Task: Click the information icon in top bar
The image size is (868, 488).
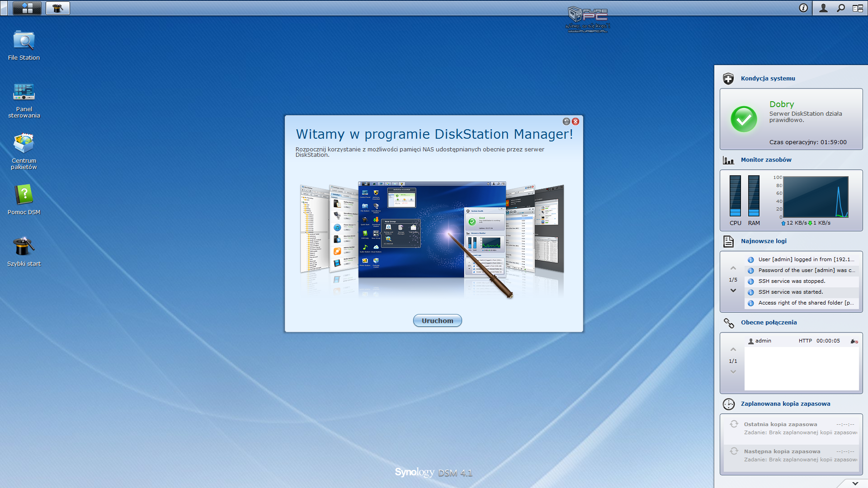Action: click(x=803, y=8)
